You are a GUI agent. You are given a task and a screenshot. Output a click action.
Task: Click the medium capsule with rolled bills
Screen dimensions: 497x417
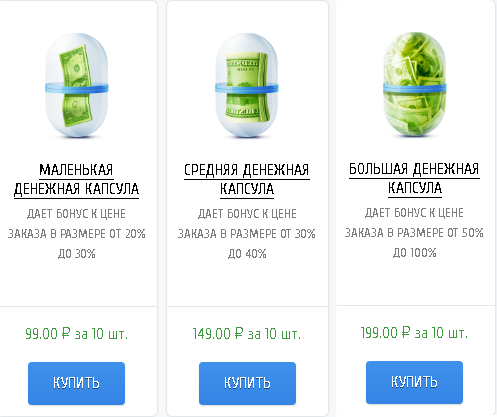247,86
